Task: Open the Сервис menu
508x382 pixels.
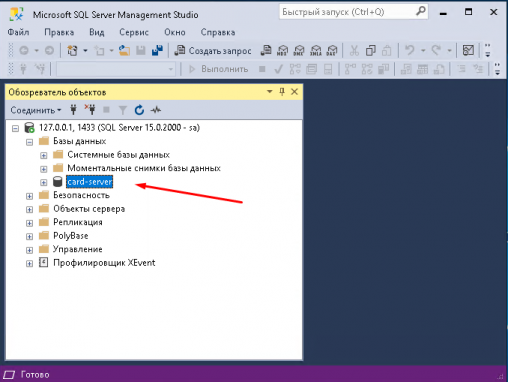Action: coord(134,32)
